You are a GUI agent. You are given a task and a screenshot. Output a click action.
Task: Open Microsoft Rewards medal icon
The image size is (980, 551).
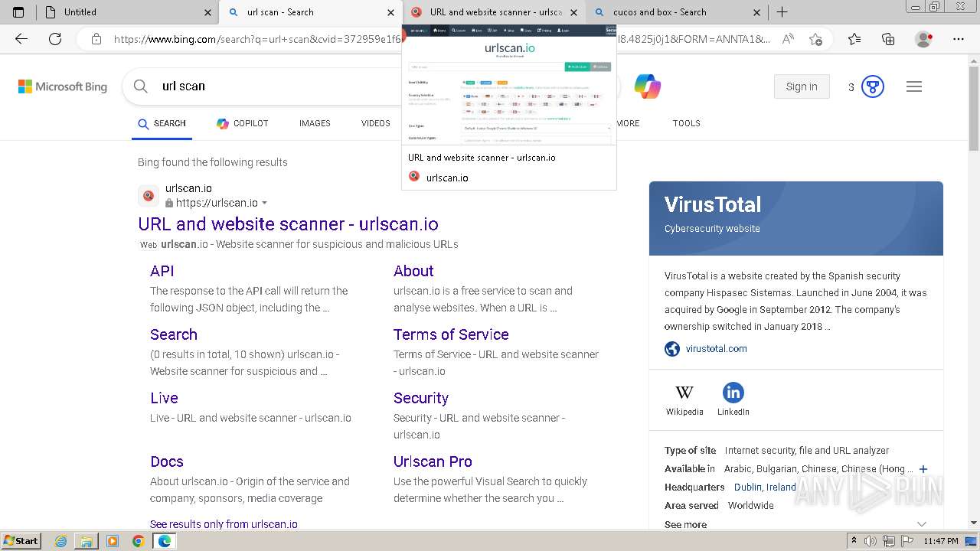click(873, 86)
